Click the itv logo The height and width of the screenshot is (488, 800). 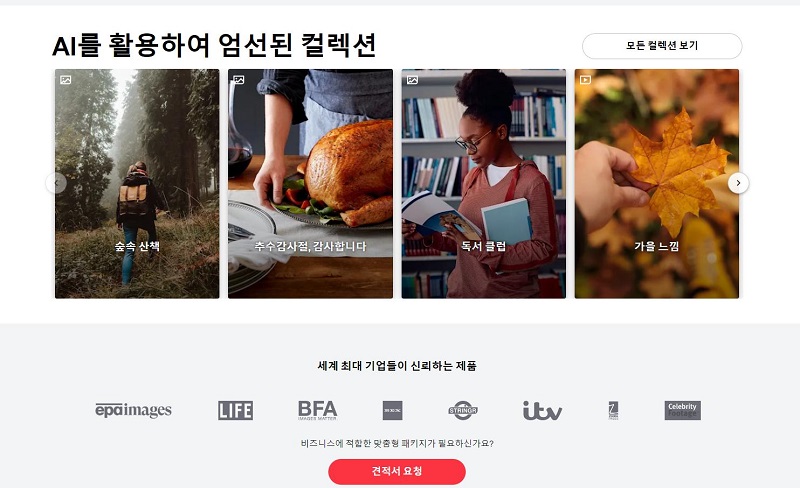coord(542,410)
